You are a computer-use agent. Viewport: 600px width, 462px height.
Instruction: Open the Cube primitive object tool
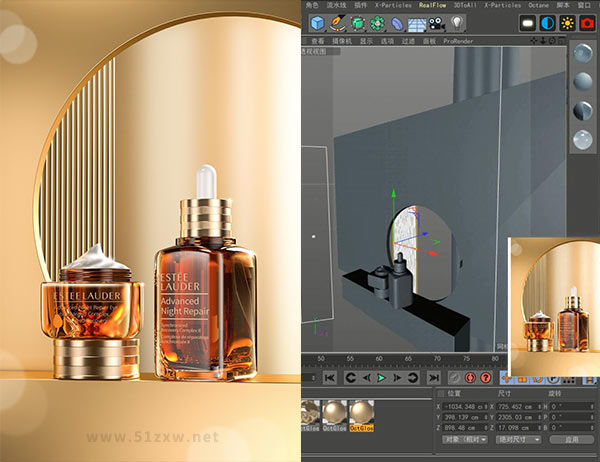[317, 23]
